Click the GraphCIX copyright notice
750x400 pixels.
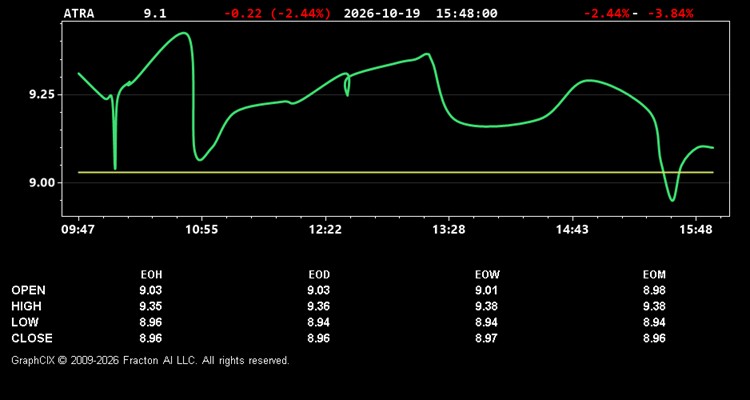pos(150,360)
